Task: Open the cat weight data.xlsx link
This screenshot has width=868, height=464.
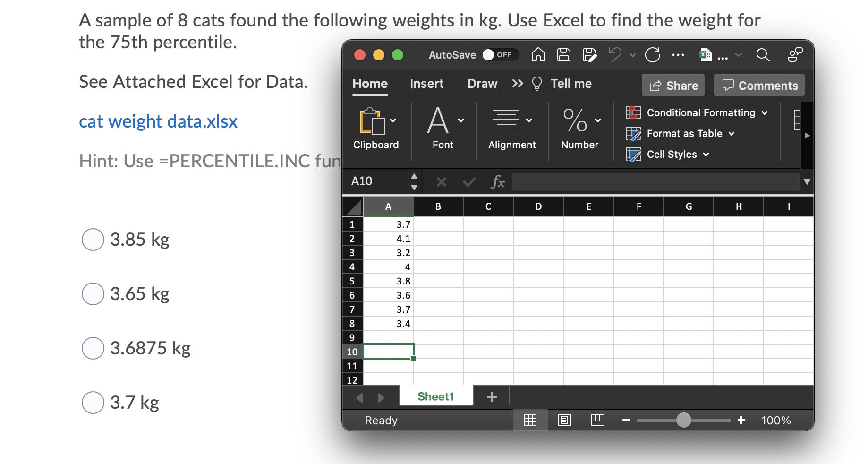Action: (x=158, y=121)
